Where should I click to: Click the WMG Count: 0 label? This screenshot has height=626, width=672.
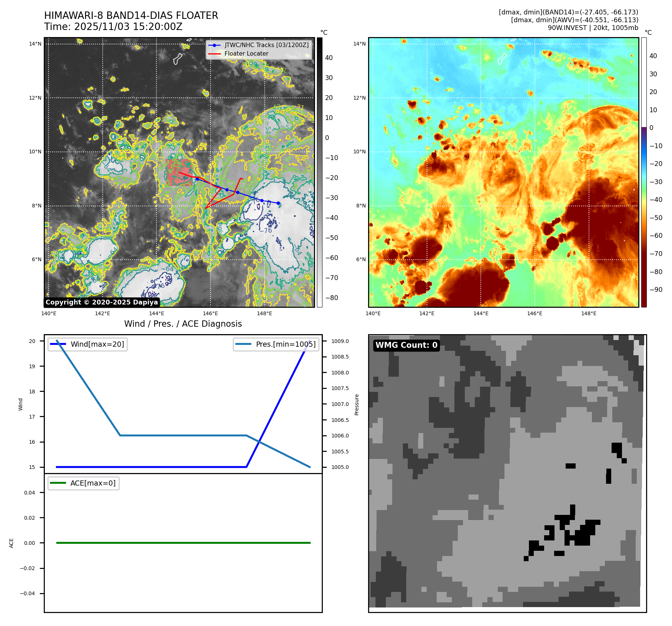406,345
